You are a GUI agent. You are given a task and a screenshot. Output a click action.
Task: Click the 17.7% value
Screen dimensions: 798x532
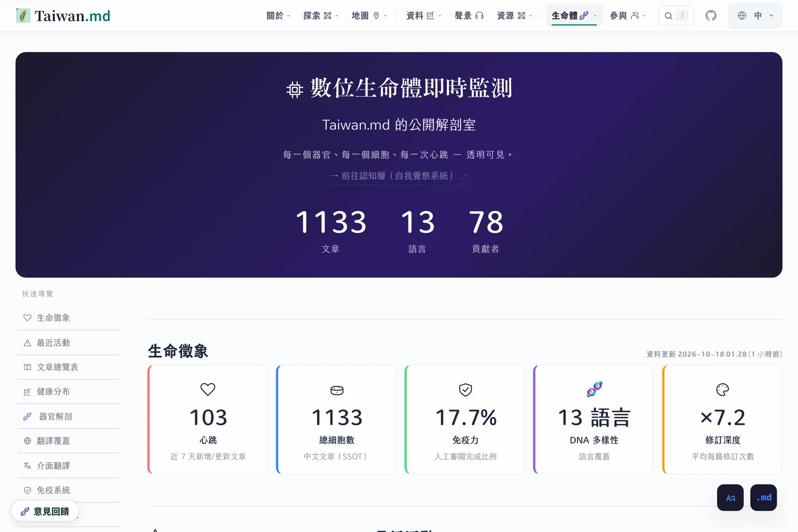(466, 417)
